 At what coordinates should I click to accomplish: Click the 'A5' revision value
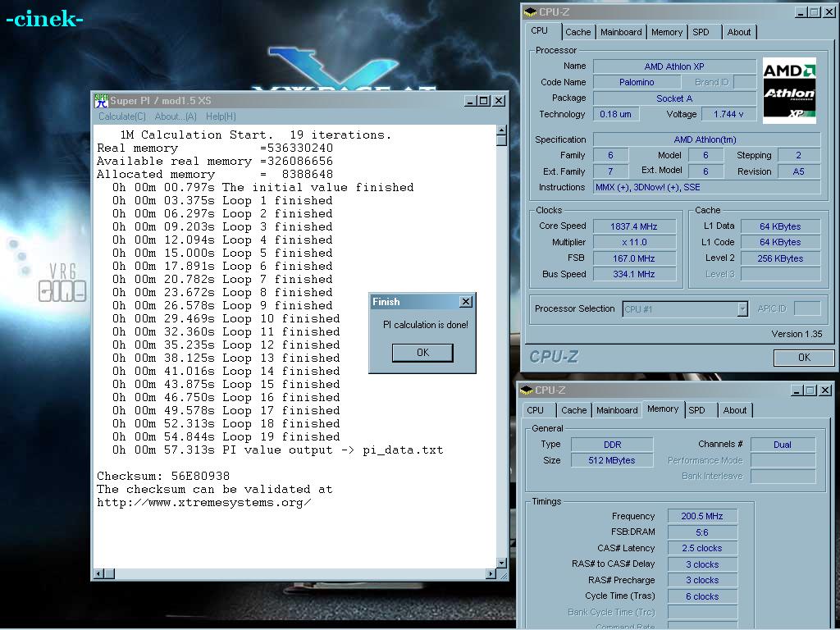coord(798,171)
